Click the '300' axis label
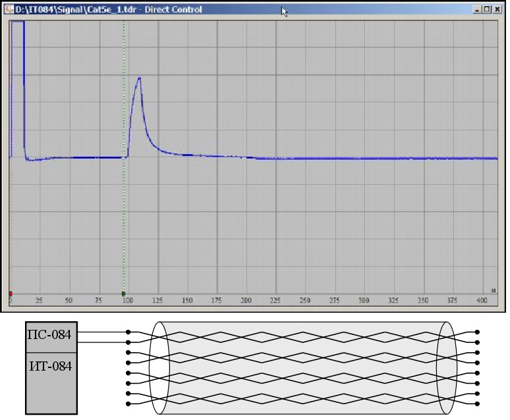The height and width of the screenshot is (420, 510). coord(364,300)
